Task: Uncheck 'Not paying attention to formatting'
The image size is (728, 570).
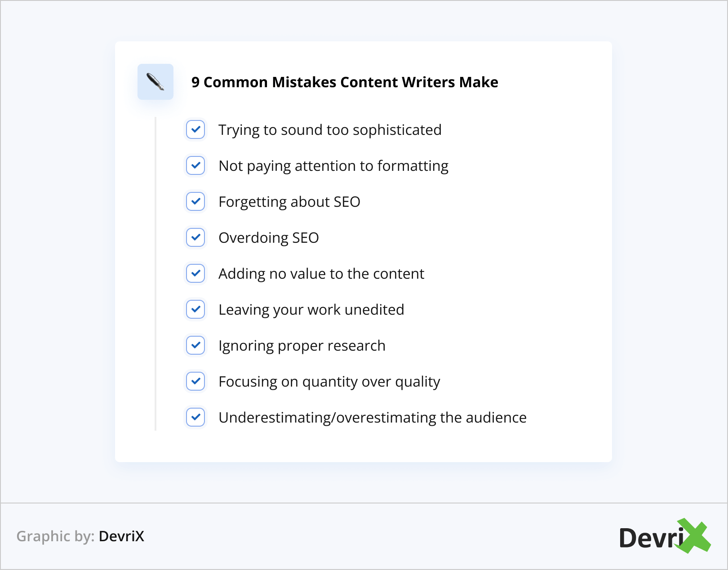Action: pyautogui.click(x=195, y=165)
